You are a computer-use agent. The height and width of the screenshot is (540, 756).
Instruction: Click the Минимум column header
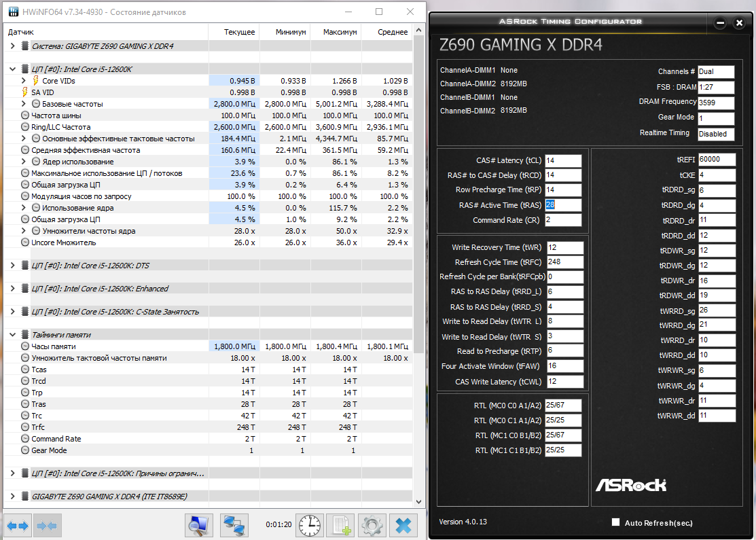[x=285, y=32]
